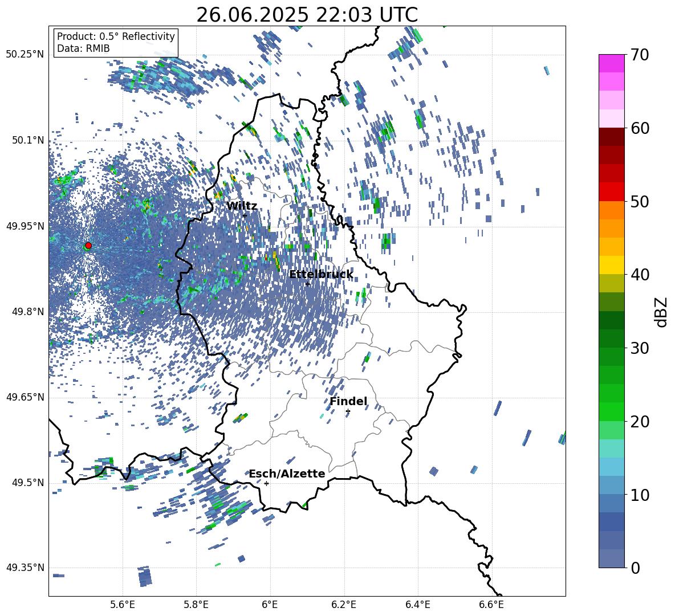Screen dimensions: 675x616
Task: Click the dark maroon colorbar segment below 60
Action: coord(611,137)
